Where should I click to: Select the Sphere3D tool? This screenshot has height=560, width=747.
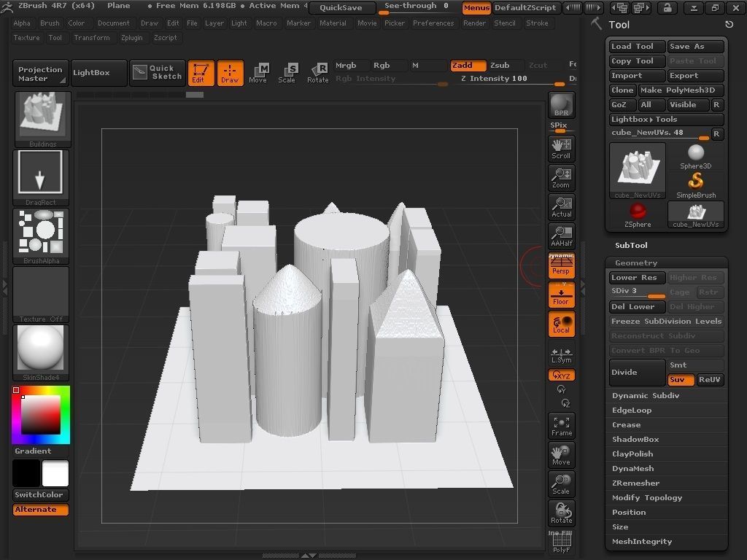(x=695, y=157)
